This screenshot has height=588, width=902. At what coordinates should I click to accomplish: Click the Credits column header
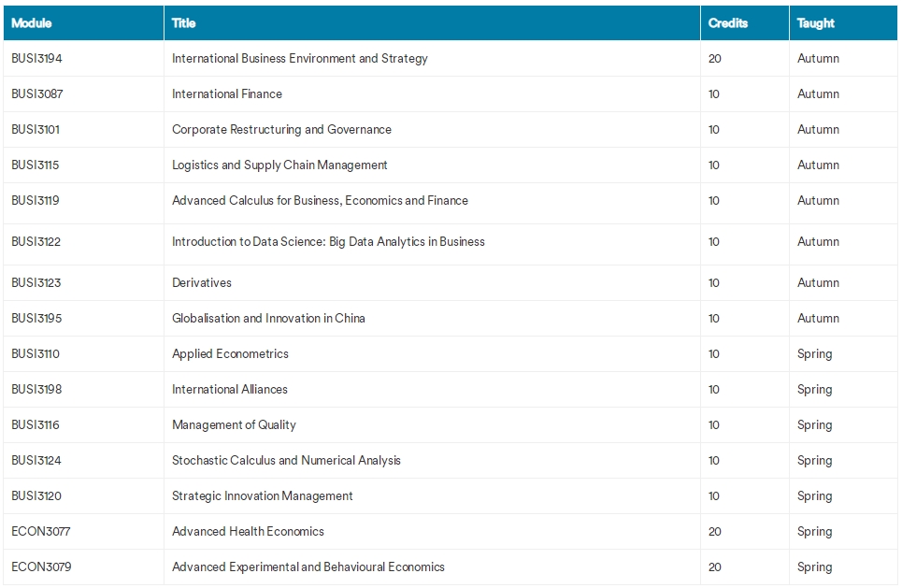pos(728,23)
